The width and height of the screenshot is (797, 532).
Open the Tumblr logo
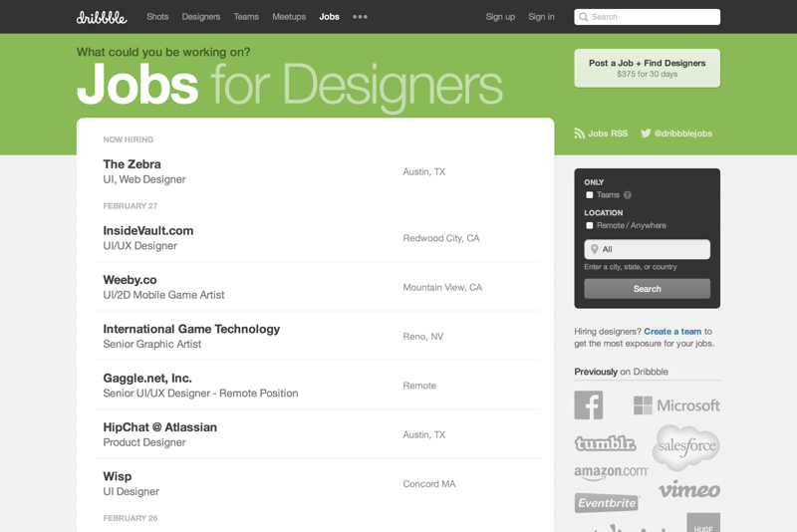click(x=605, y=443)
